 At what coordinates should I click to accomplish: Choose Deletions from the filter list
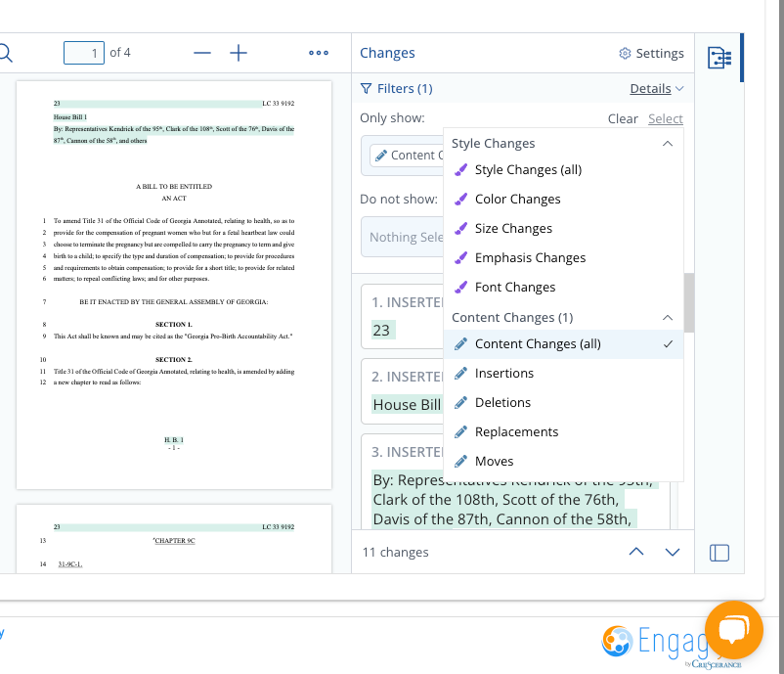point(563,402)
